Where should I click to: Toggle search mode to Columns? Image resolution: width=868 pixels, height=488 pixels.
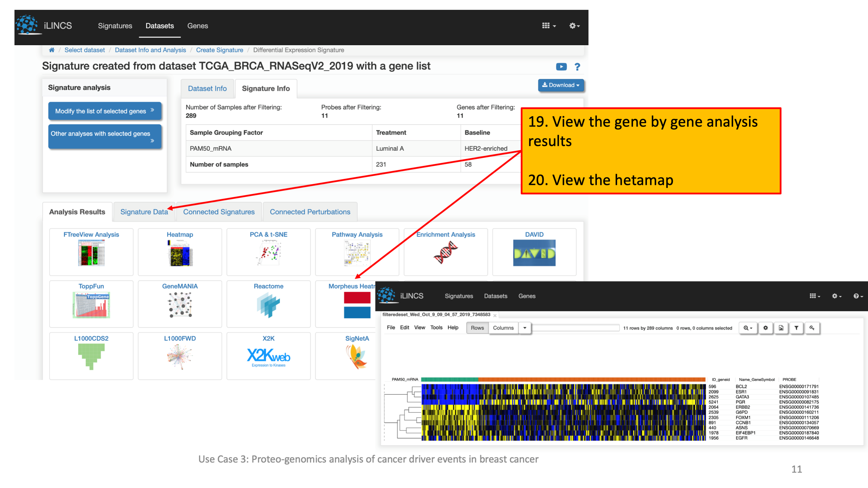[x=503, y=328]
